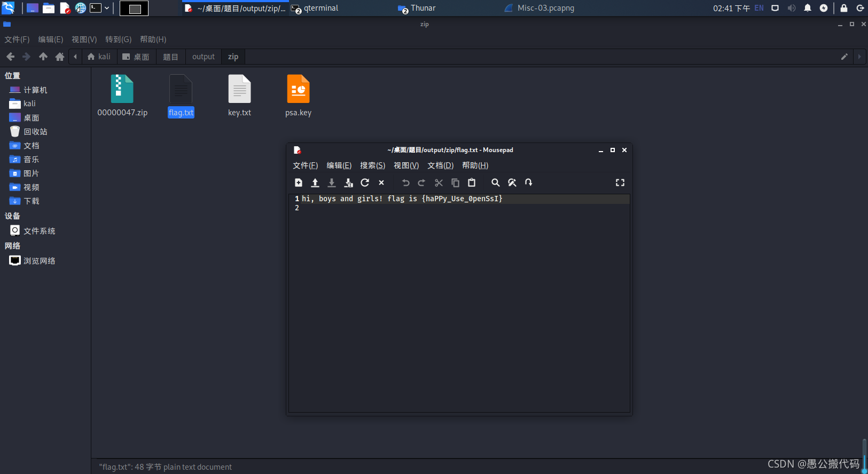
Task: Click the Cut scissors icon in Mousepad
Action: click(439, 183)
